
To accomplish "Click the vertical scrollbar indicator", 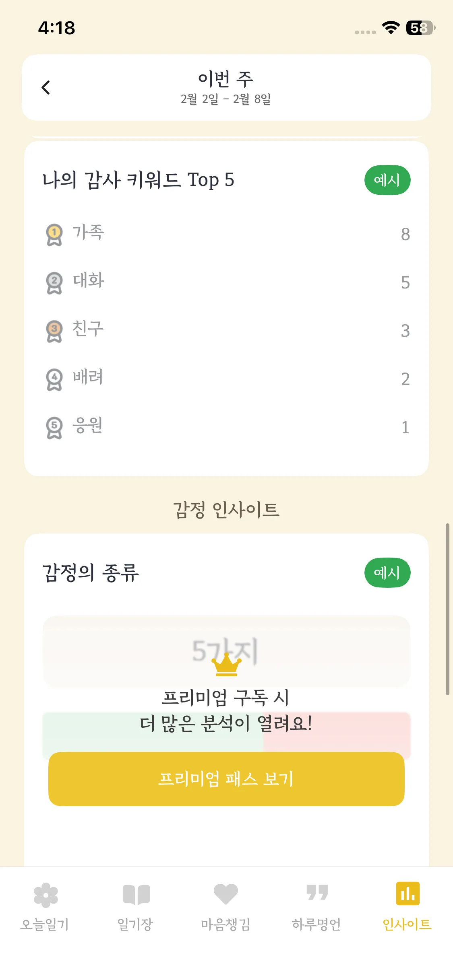I will point(447,609).
